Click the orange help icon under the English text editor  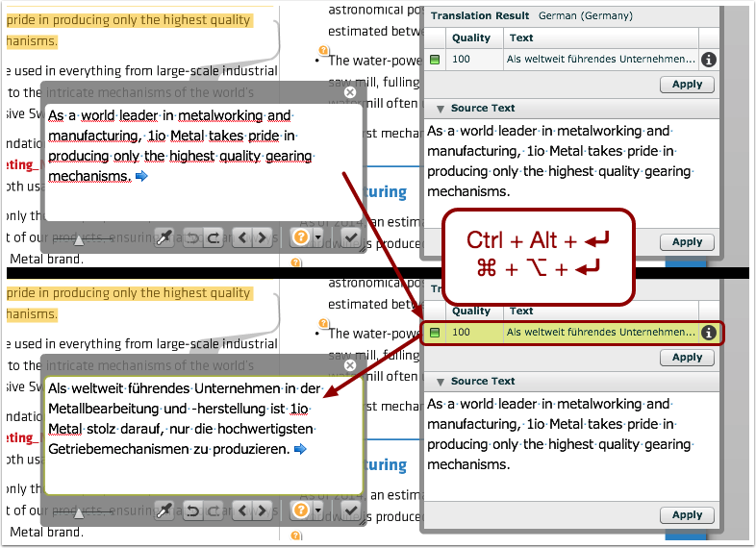coord(301,237)
